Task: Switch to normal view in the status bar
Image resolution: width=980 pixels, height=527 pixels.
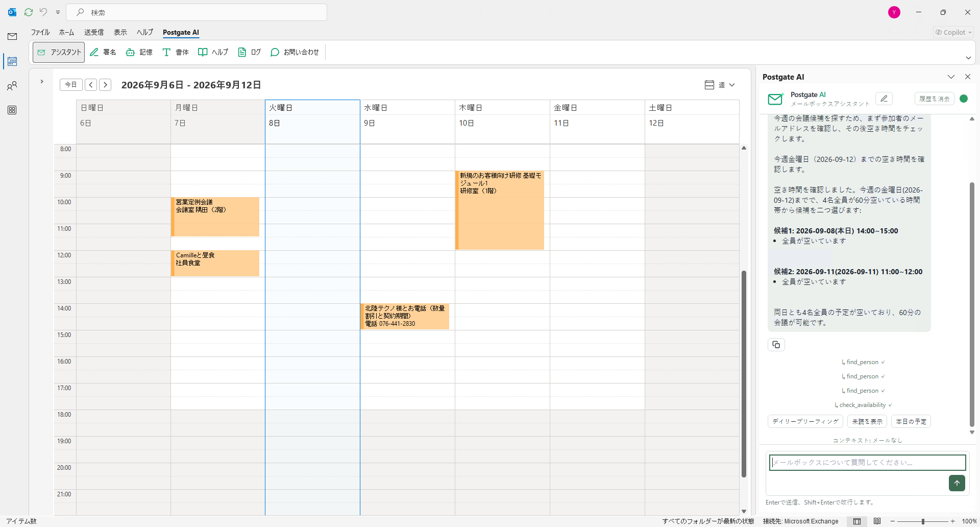Action: [x=857, y=521]
